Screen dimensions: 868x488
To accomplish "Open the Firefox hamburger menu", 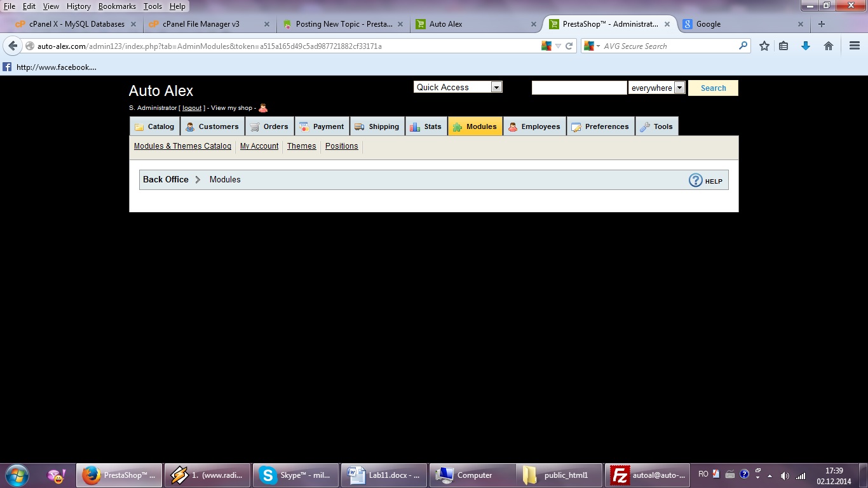I will 855,46.
